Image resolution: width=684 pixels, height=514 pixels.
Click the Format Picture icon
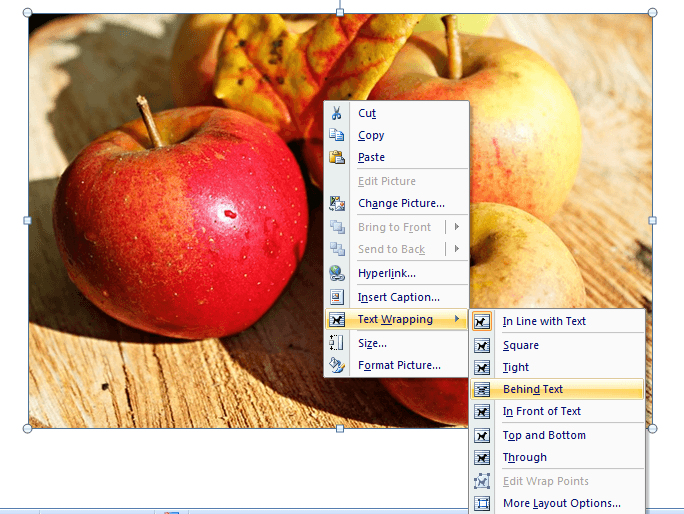click(337, 365)
